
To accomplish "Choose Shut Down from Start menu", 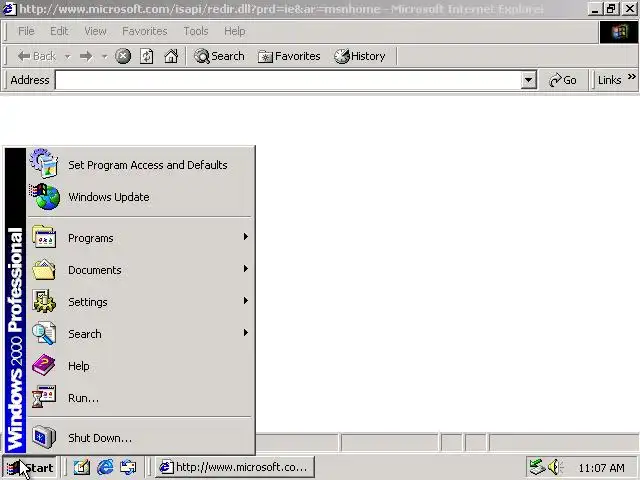I will [x=140, y=438].
